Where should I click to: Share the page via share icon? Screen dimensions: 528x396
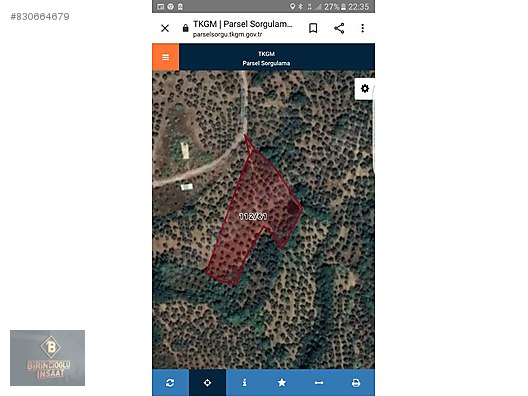pos(339,28)
